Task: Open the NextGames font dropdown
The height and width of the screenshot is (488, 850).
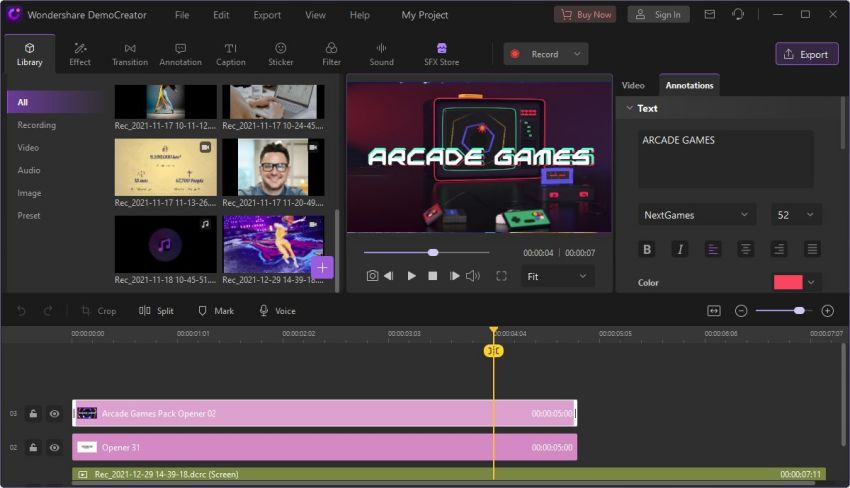Action: pos(697,215)
